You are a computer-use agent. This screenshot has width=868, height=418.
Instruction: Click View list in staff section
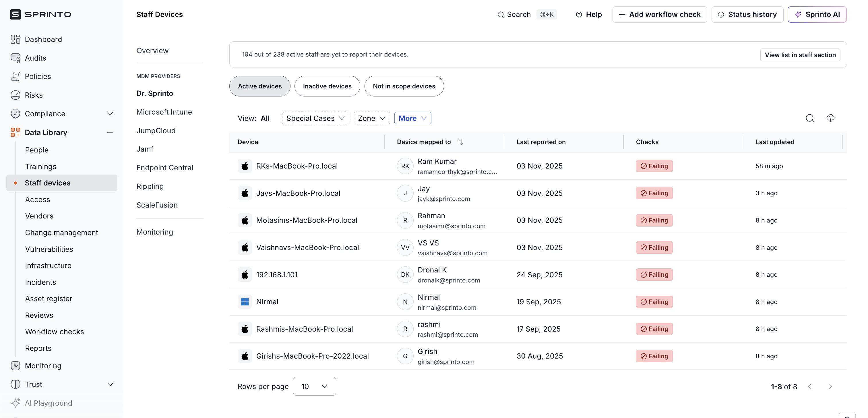click(800, 55)
